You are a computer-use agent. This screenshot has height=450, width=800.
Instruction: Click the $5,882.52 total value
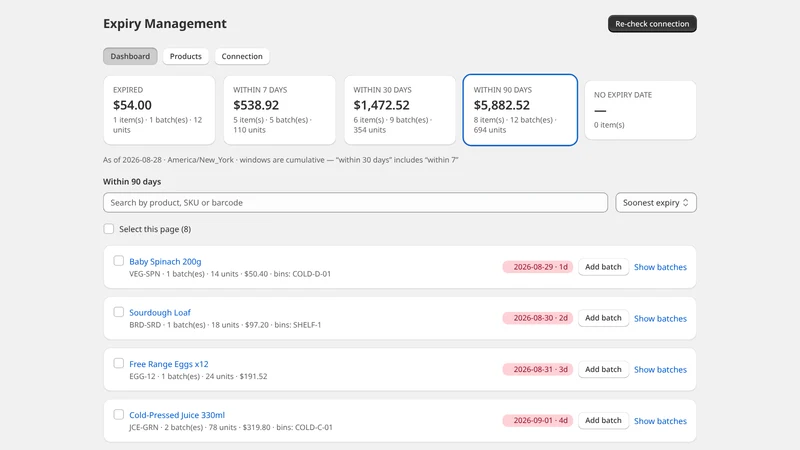[502, 105]
